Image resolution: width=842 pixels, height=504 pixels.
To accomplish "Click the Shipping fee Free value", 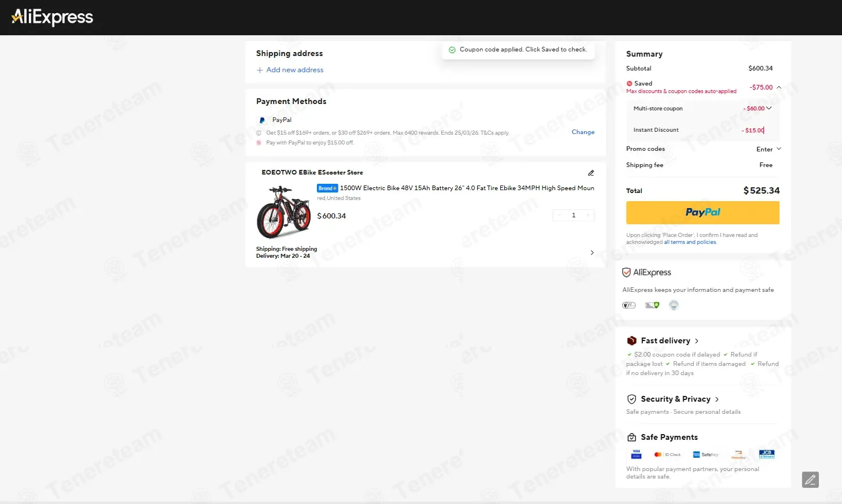I will [766, 165].
